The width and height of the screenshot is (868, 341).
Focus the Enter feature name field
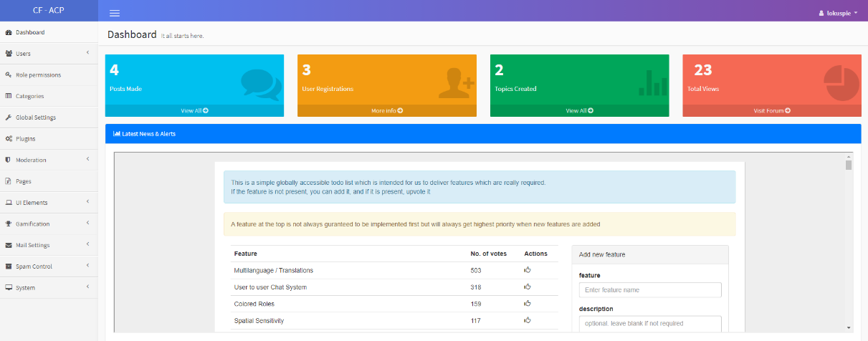[x=650, y=289]
